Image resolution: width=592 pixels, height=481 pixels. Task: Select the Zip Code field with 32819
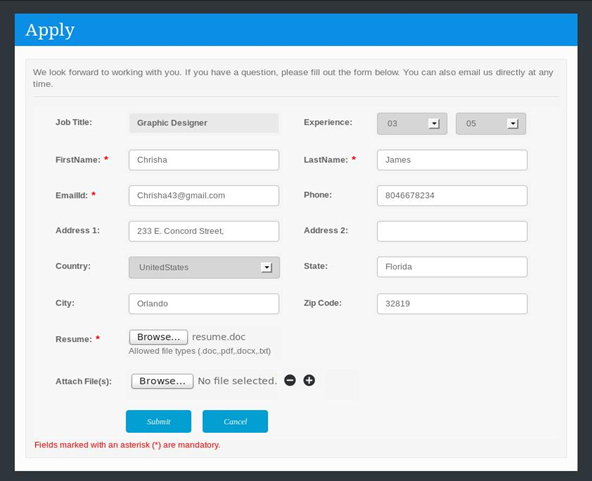[x=452, y=304]
